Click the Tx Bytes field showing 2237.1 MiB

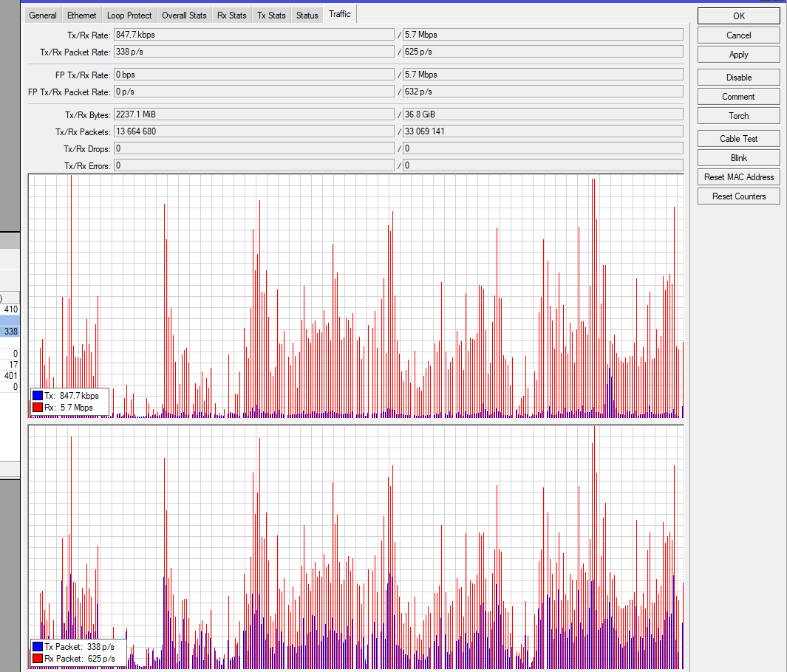pos(253,114)
